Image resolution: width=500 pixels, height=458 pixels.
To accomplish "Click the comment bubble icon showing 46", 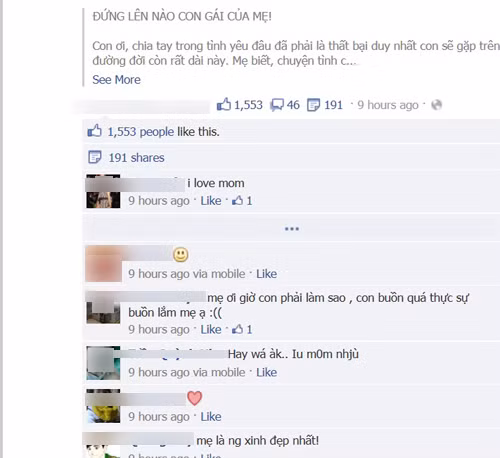I will (277, 105).
